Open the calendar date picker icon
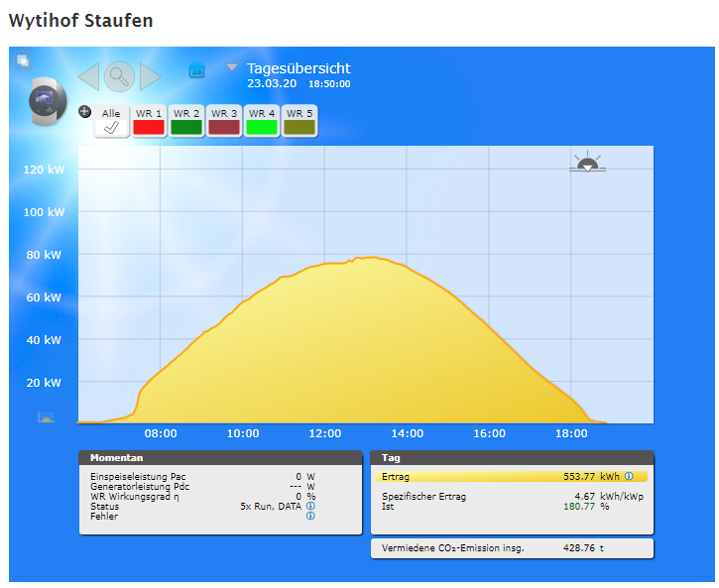719x588 pixels. click(x=196, y=70)
